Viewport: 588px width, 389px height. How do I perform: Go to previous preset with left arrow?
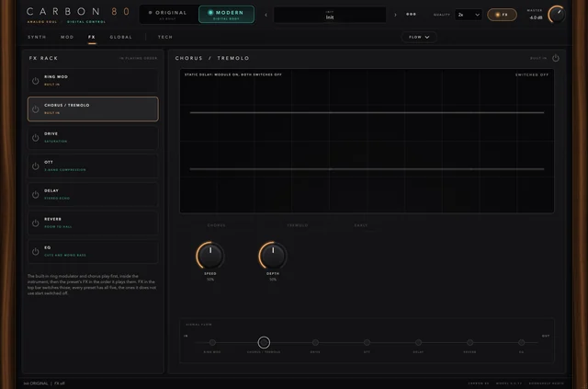pos(266,15)
